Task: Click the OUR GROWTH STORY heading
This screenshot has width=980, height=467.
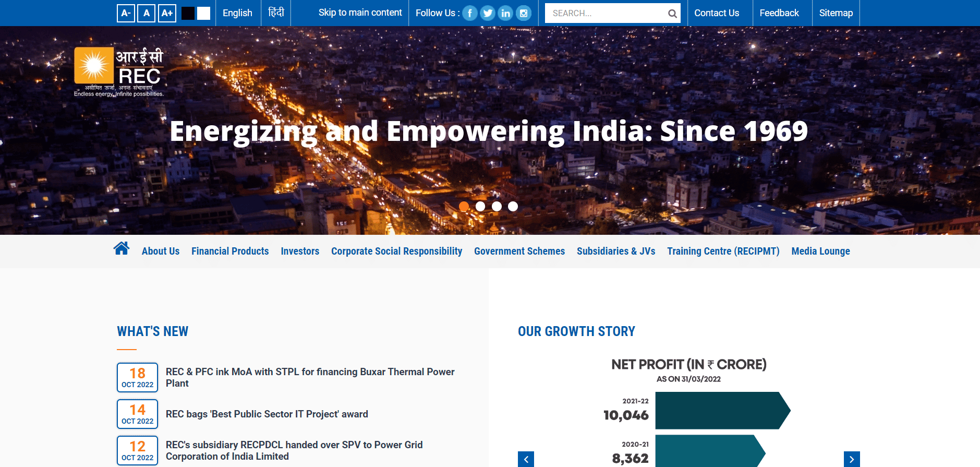Action: [x=576, y=331]
